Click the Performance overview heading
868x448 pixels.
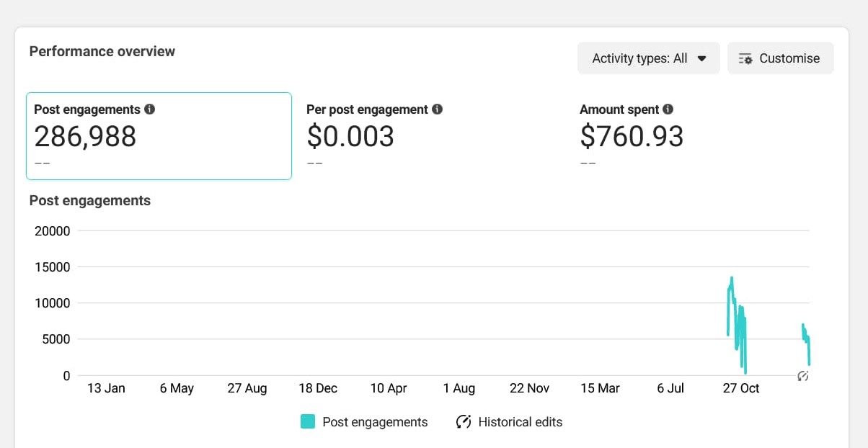tap(102, 51)
